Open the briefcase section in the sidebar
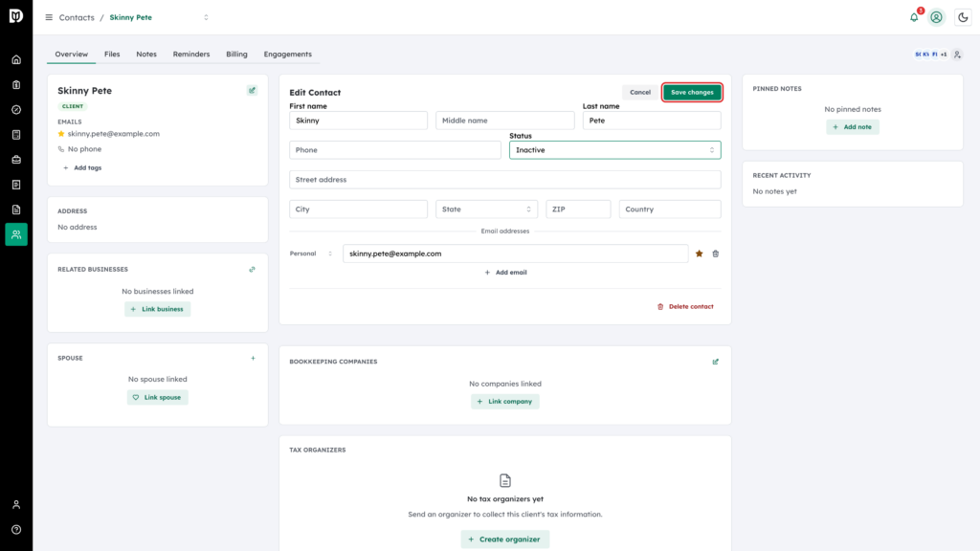Viewport: 980px width, 551px height. click(x=16, y=160)
